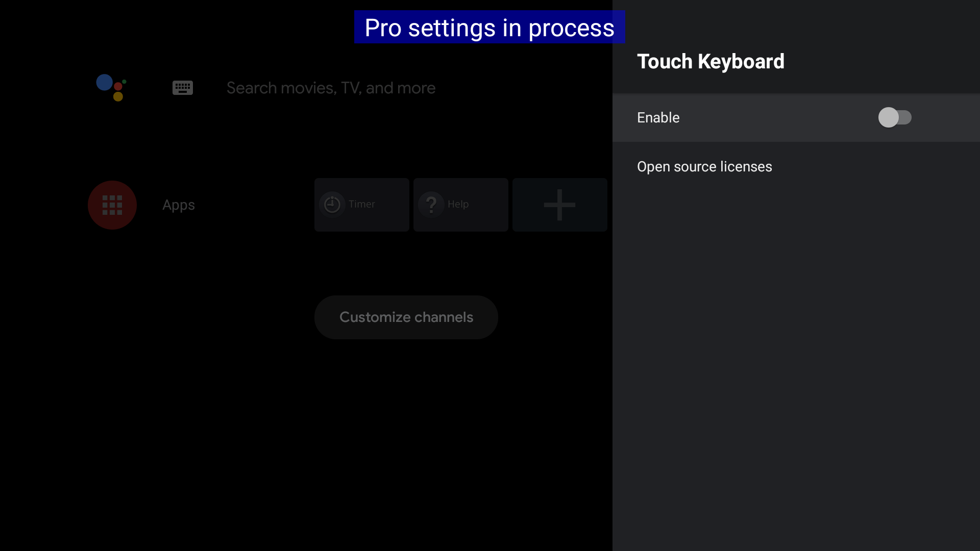This screenshot has height=551, width=980.
Task: Click the Apps text label
Action: pyautogui.click(x=179, y=205)
